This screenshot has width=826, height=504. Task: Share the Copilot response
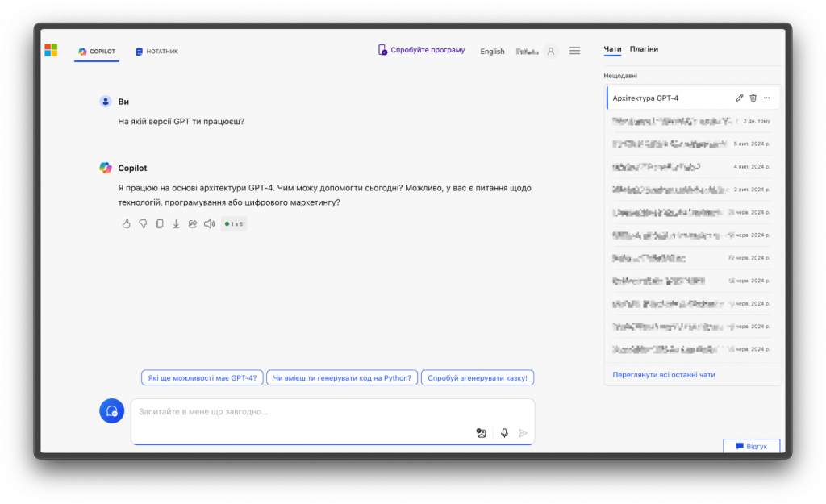[193, 224]
